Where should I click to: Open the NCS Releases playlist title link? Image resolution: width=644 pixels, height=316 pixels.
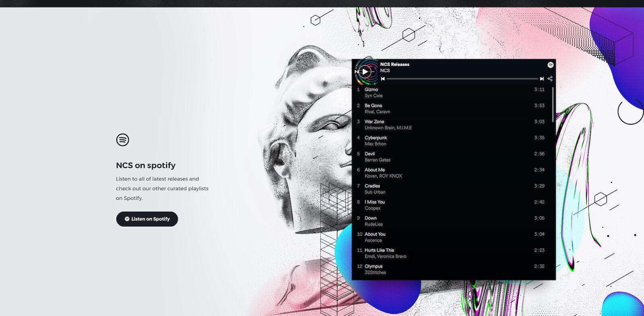tap(394, 64)
